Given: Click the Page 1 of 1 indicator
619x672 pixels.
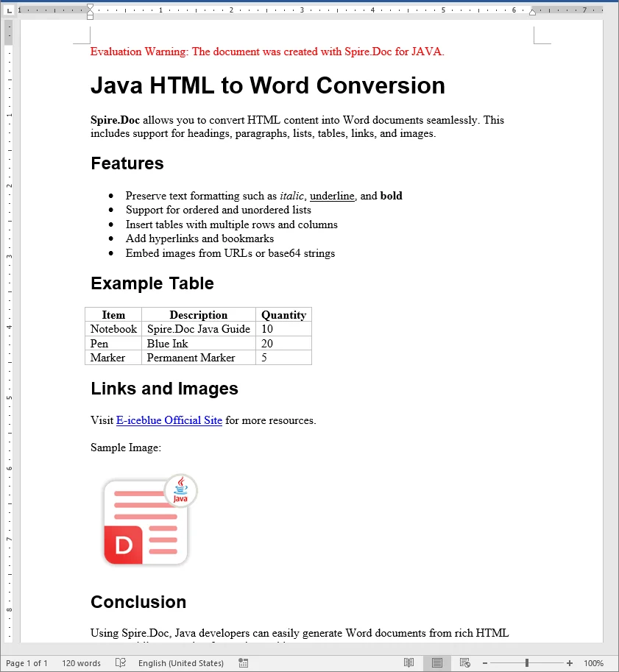Looking at the screenshot, I should click(x=26, y=663).
